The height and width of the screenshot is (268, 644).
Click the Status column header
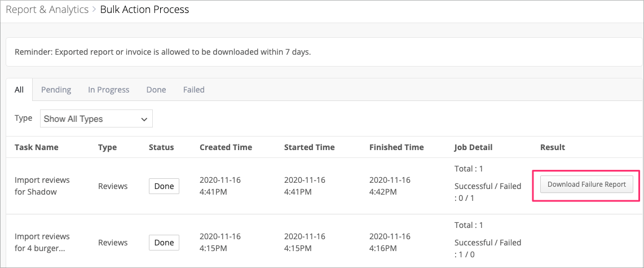(x=161, y=147)
